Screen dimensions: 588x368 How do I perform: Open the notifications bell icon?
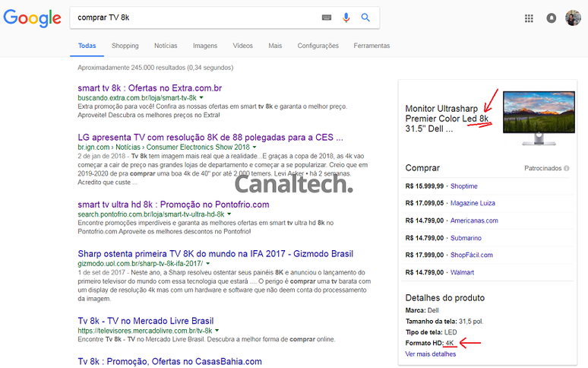coord(552,18)
